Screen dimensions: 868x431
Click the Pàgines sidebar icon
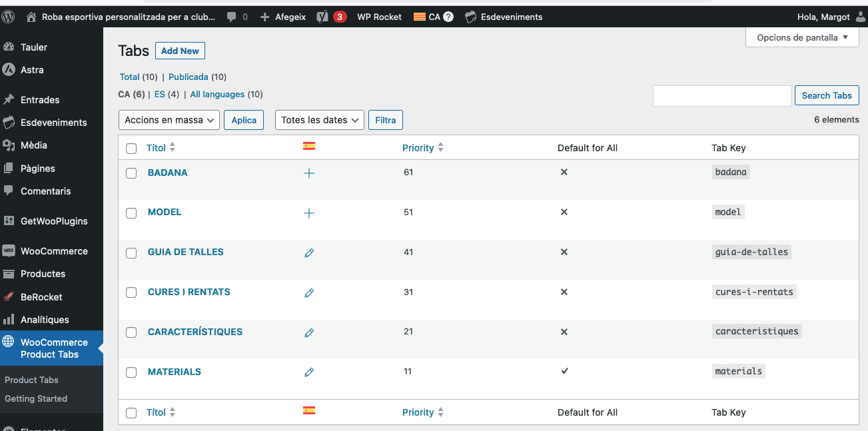click(9, 169)
